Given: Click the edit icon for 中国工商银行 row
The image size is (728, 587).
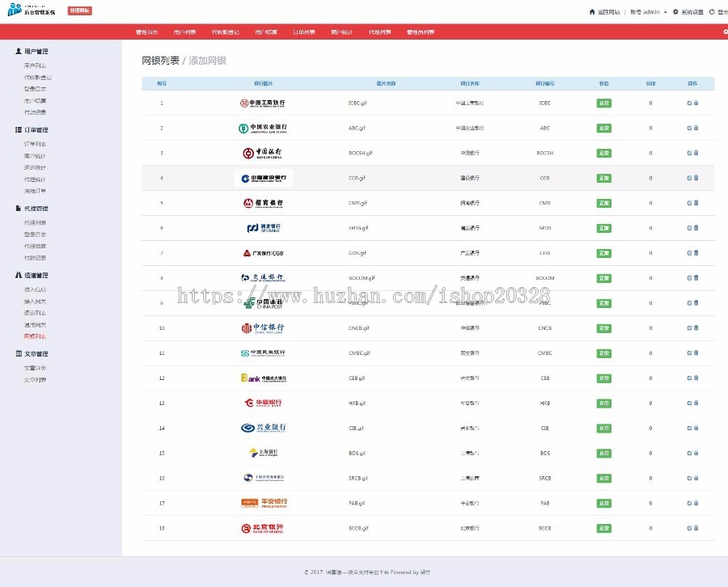Looking at the screenshot, I should click(x=690, y=103).
